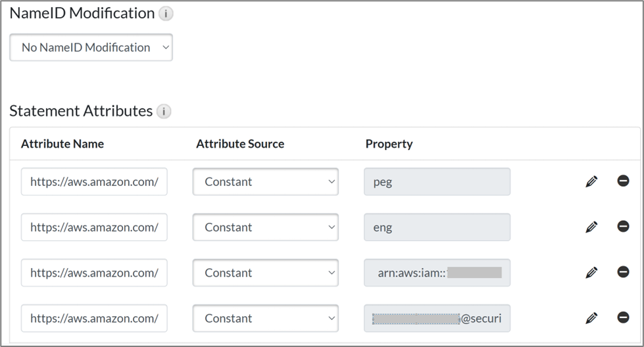Open Attribute Source dropdown for arn:aws:iam row
The image size is (644, 347).
[x=266, y=273]
